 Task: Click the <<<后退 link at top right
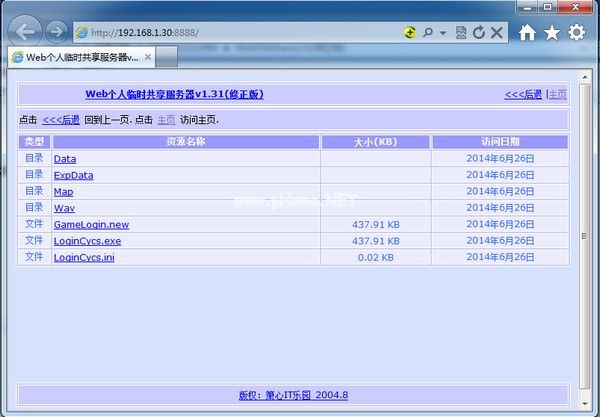click(x=523, y=94)
